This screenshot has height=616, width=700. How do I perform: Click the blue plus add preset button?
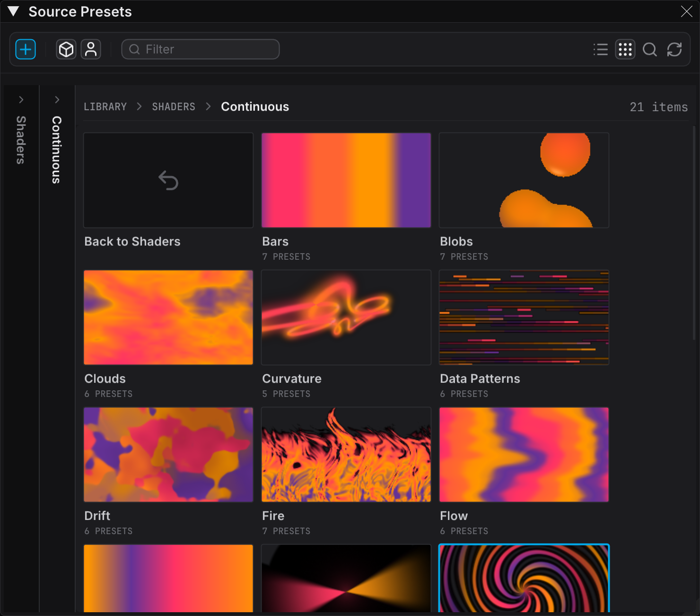[x=26, y=49]
